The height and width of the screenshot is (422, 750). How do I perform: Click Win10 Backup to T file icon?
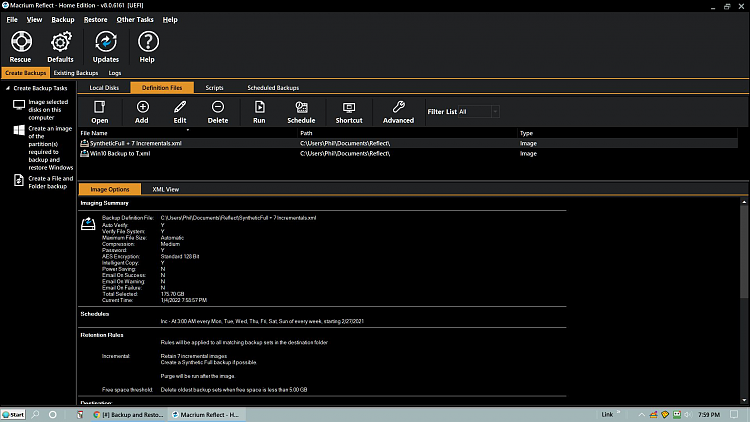[x=84, y=153]
